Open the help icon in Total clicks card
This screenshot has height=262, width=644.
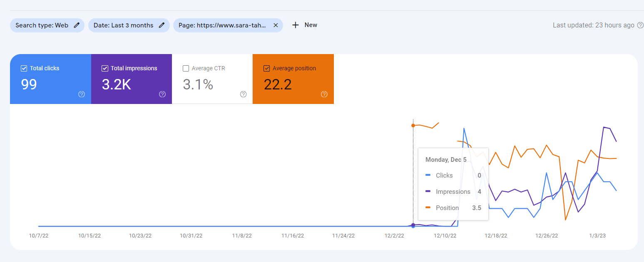tap(82, 94)
